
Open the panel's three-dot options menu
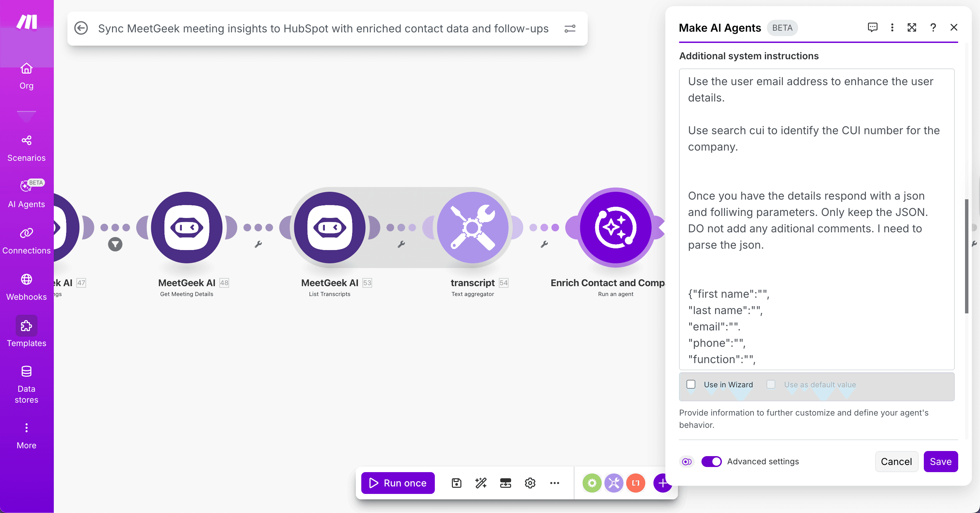click(x=892, y=27)
